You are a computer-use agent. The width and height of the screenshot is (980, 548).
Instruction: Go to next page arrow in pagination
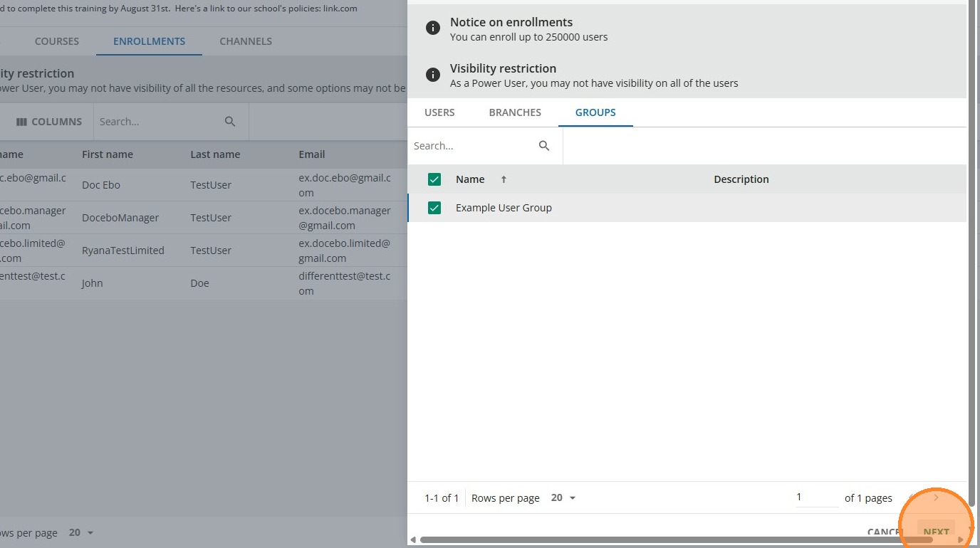click(936, 497)
